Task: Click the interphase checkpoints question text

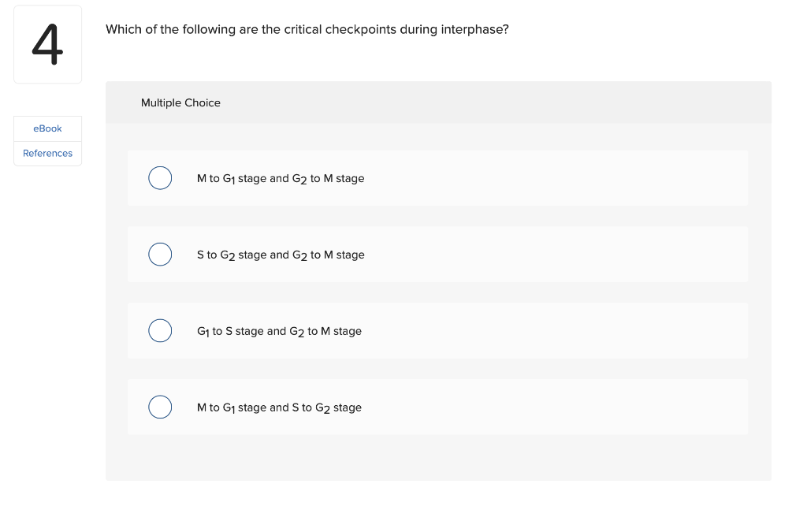Action: (307, 29)
